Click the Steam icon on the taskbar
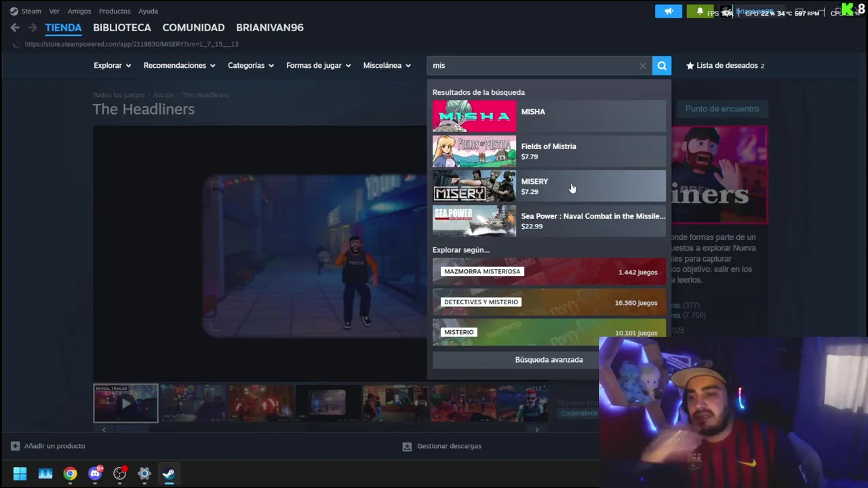868x488 pixels. [169, 474]
